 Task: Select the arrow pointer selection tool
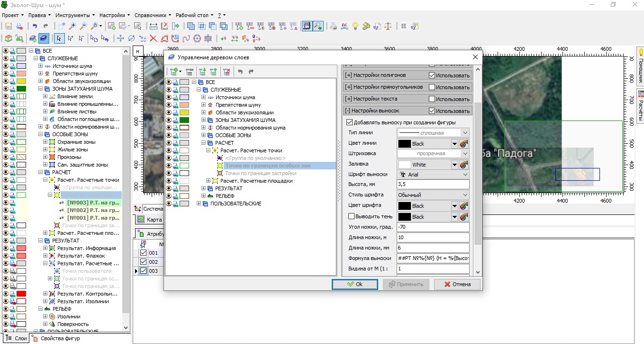[x=59, y=38]
